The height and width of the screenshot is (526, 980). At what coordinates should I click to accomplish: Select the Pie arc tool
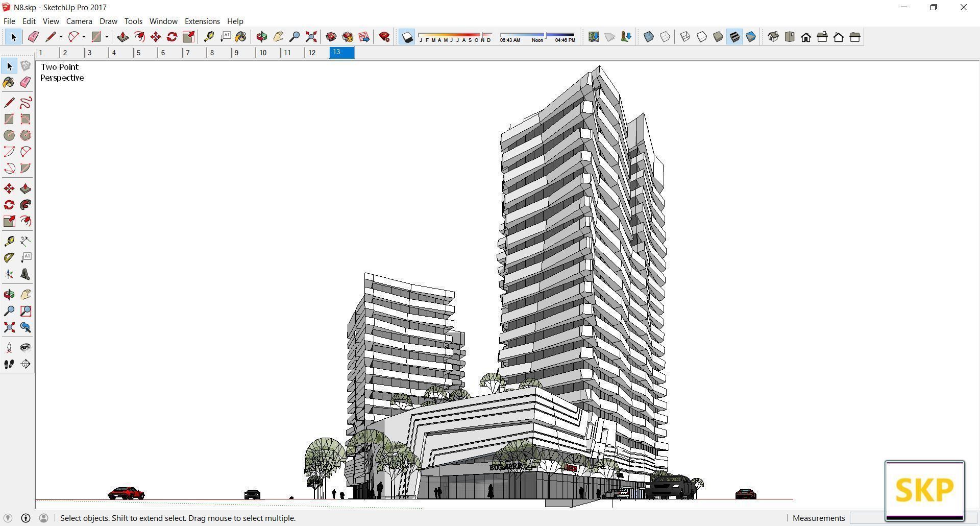[x=26, y=168]
